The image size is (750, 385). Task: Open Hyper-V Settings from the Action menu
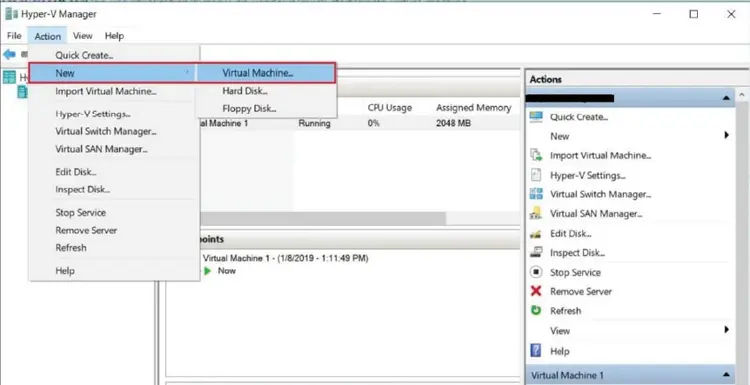[114, 114]
